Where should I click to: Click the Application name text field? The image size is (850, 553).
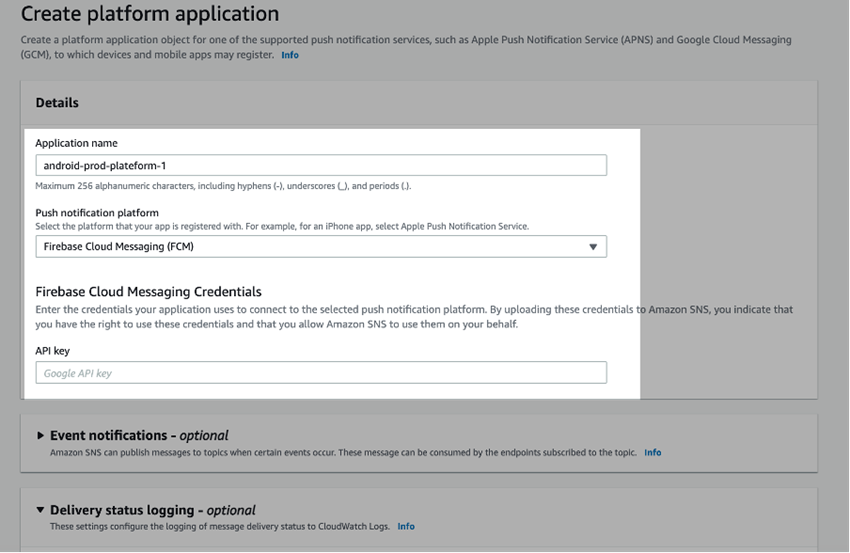click(320, 165)
